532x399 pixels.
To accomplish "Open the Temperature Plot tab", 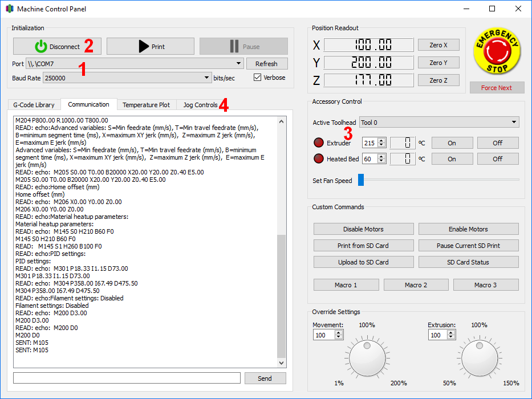I will coord(146,105).
